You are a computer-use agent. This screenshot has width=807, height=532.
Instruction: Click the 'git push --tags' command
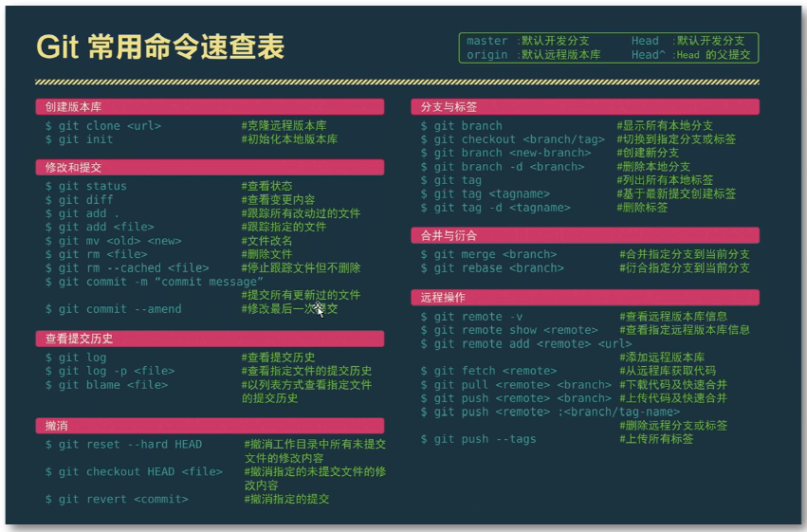pyautogui.click(x=478, y=439)
